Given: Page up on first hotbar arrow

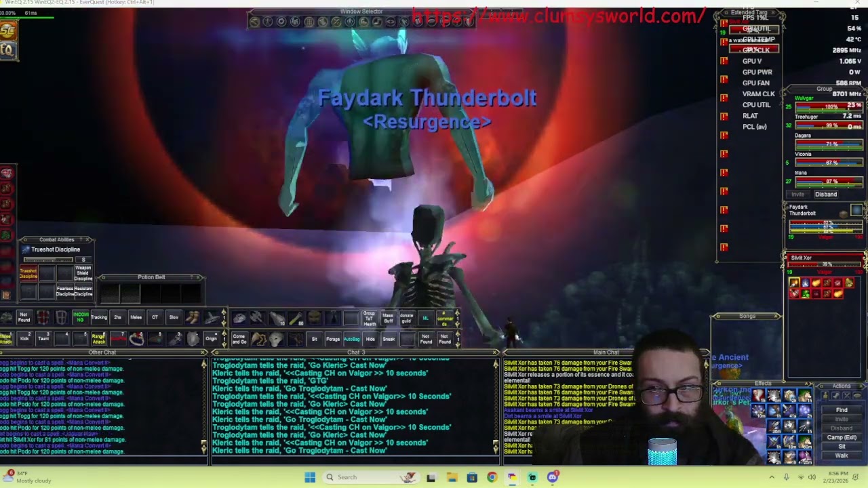Looking at the screenshot, I should point(223,312).
